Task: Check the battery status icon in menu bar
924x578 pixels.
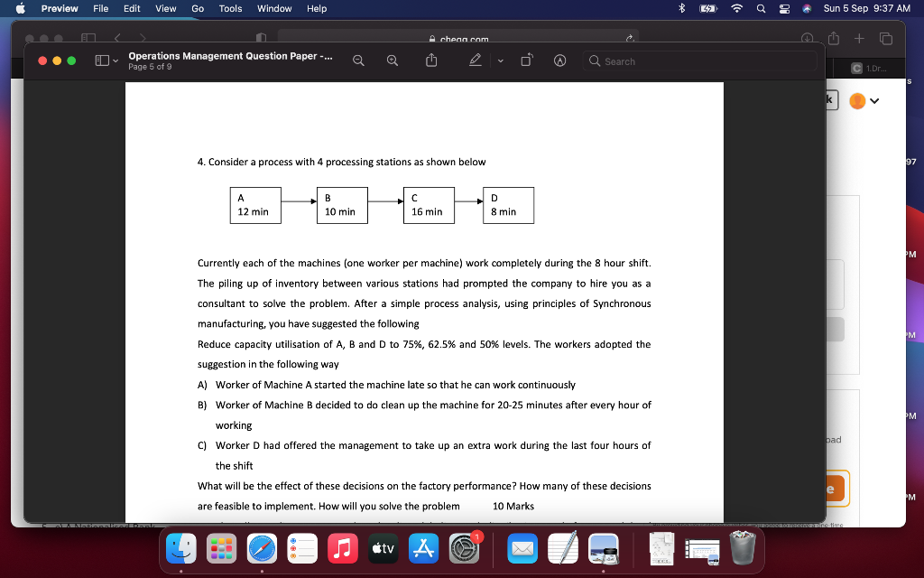Action: point(709,9)
